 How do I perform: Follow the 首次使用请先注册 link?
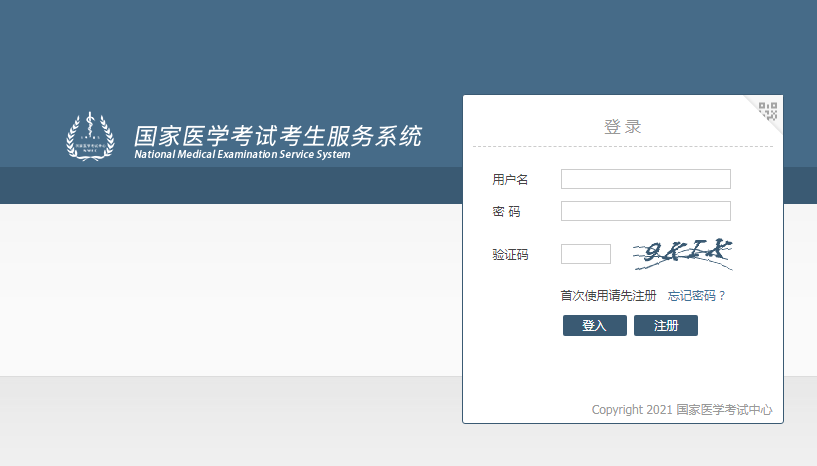pyautogui.click(x=608, y=295)
